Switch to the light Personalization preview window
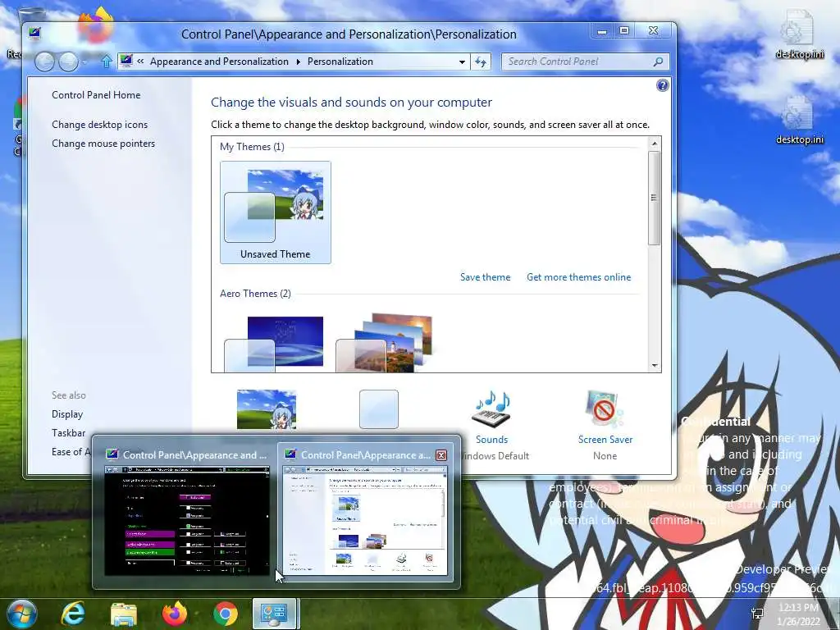This screenshot has height=630, width=840. pyautogui.click(x=365, y=521)
